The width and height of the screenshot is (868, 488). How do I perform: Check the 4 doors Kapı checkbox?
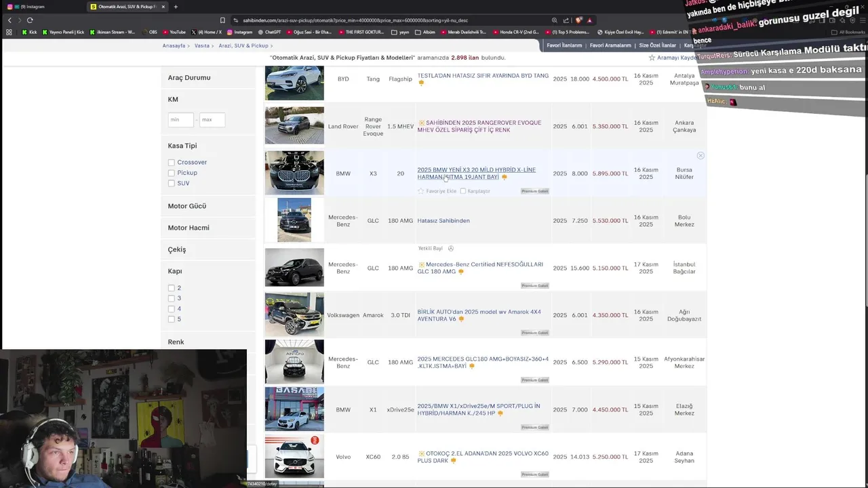[x=172, y=309]
